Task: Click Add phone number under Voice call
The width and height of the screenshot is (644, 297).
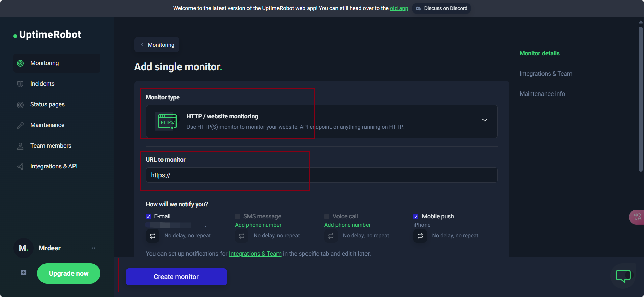Action: coord(347,225)
